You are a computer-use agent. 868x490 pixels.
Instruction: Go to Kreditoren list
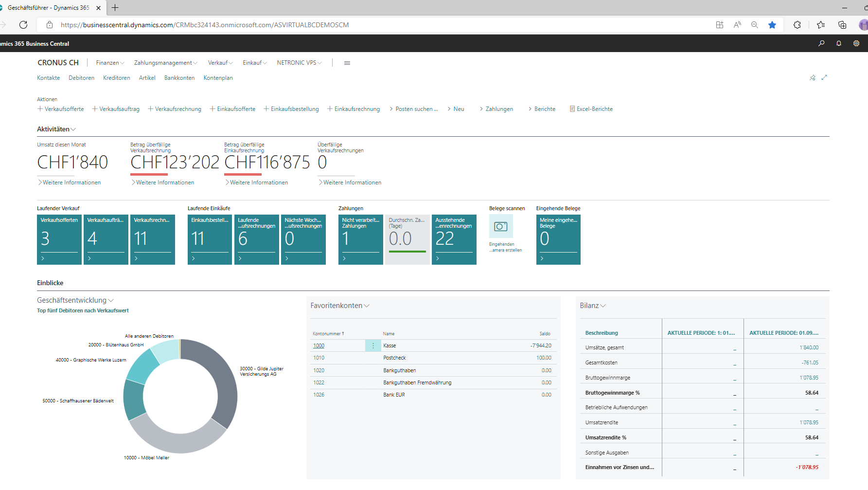[117, 78]
